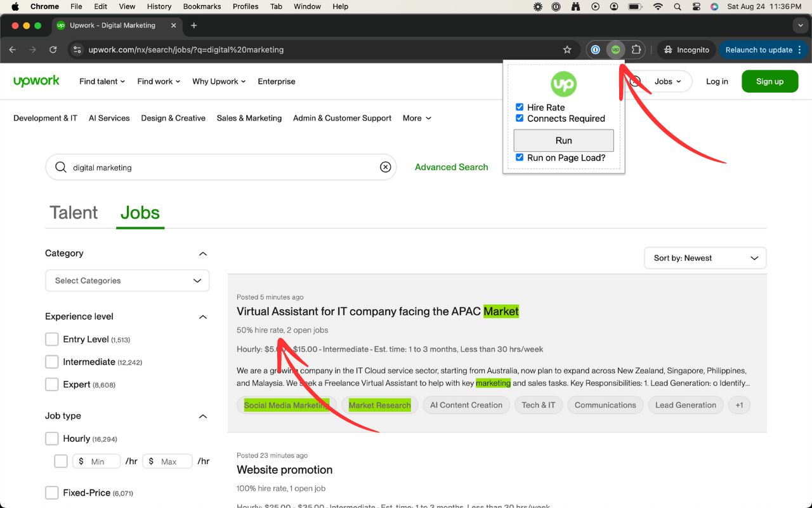The height and width of the screenshot is (508, 812).
Task: Expand the Why Upwork menu
Action: (x=219, y=81)
